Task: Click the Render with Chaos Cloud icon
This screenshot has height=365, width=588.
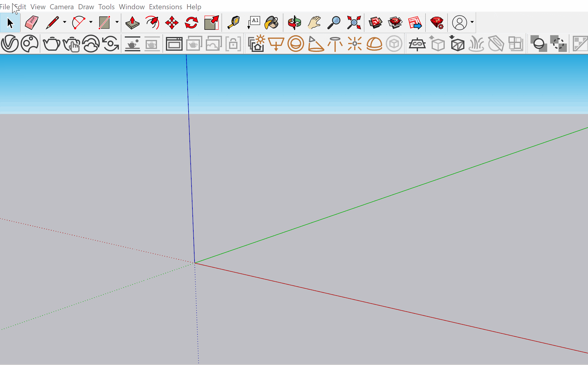Action: pos(91,44)
